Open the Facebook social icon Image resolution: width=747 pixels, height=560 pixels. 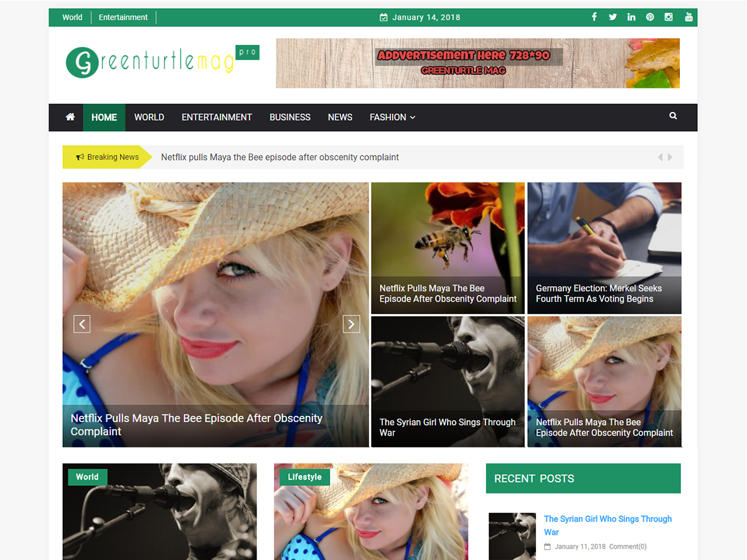tap(594, 17)
